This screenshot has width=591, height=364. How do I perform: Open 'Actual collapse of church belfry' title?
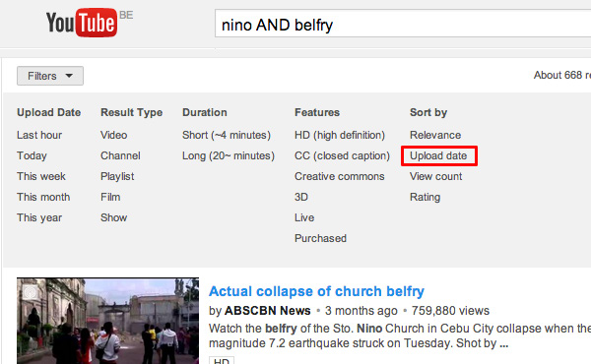tap(316, 291)
